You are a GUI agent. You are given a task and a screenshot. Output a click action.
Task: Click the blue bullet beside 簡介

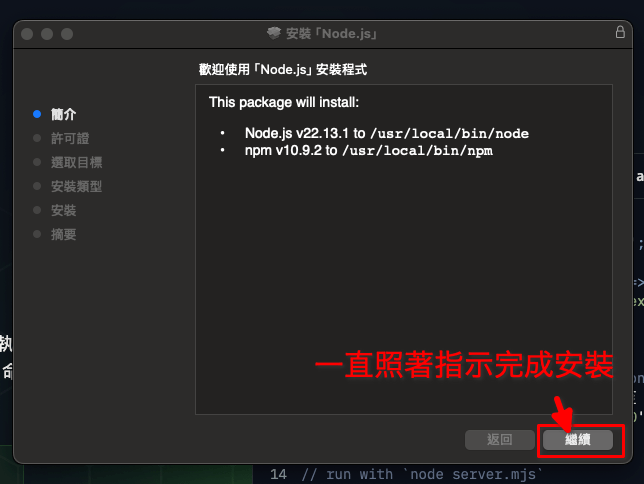tap(37, 114)
